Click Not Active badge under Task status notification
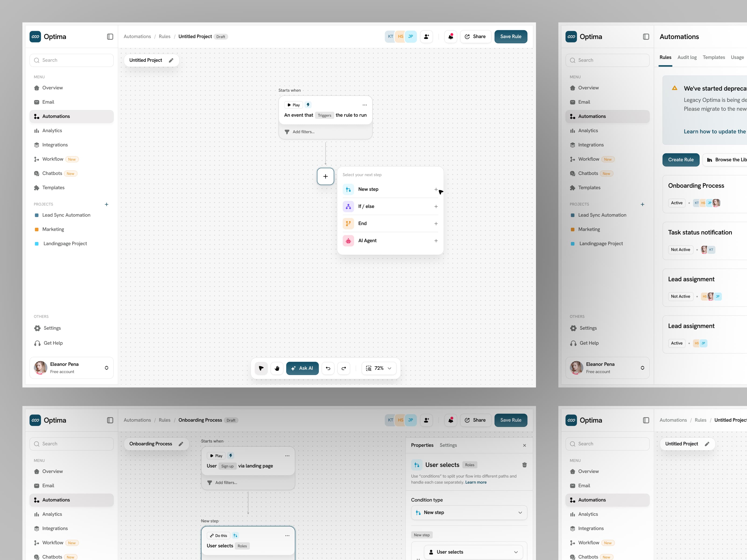 (x=680, y=250)
